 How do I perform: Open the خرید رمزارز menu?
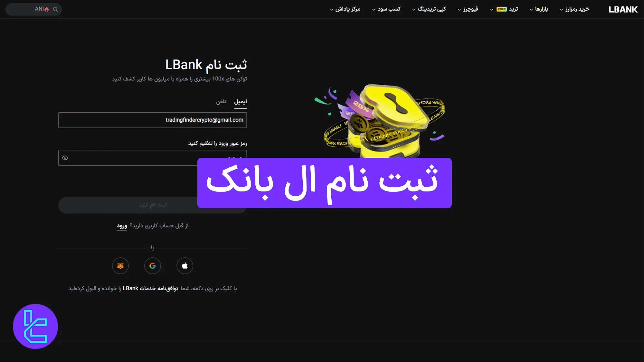576,9
